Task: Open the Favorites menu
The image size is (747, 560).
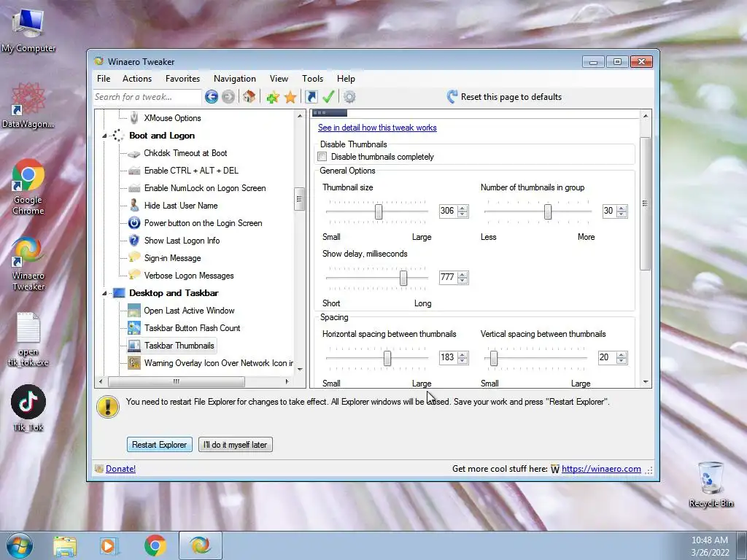Action: pos(182,79)
